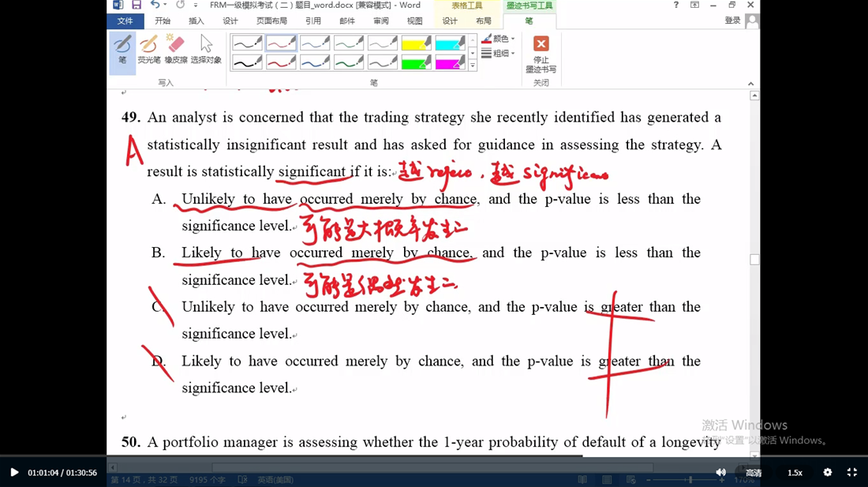Change playback speed 1.5x

[795, 473]
